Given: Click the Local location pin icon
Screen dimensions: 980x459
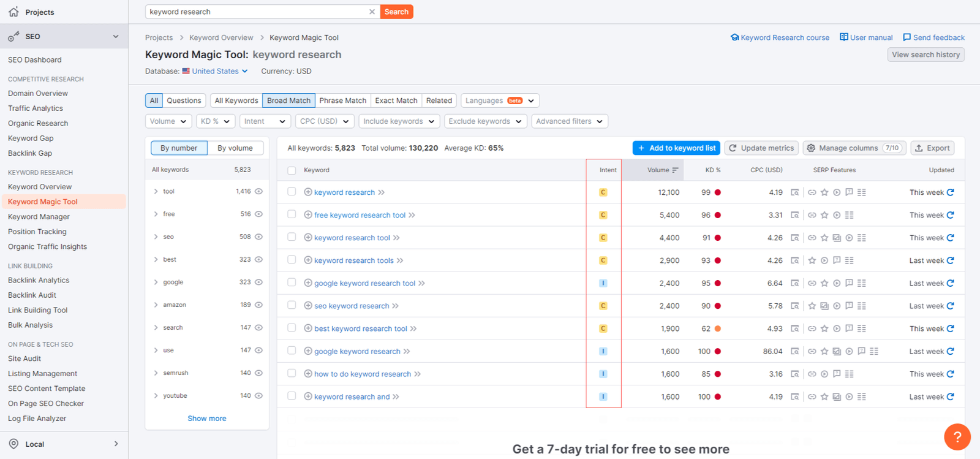Looking at the screenshot, I should pos(13,444).
